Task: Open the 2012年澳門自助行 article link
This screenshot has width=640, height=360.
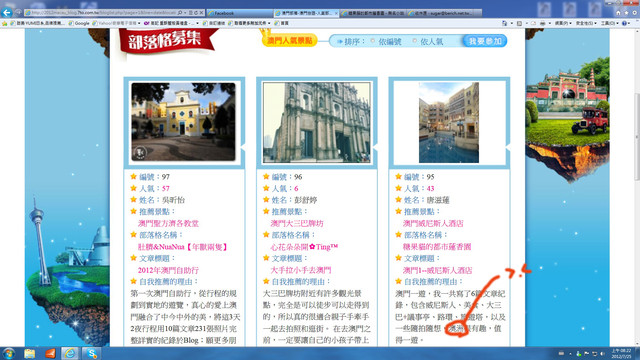Action: point(168,270)
